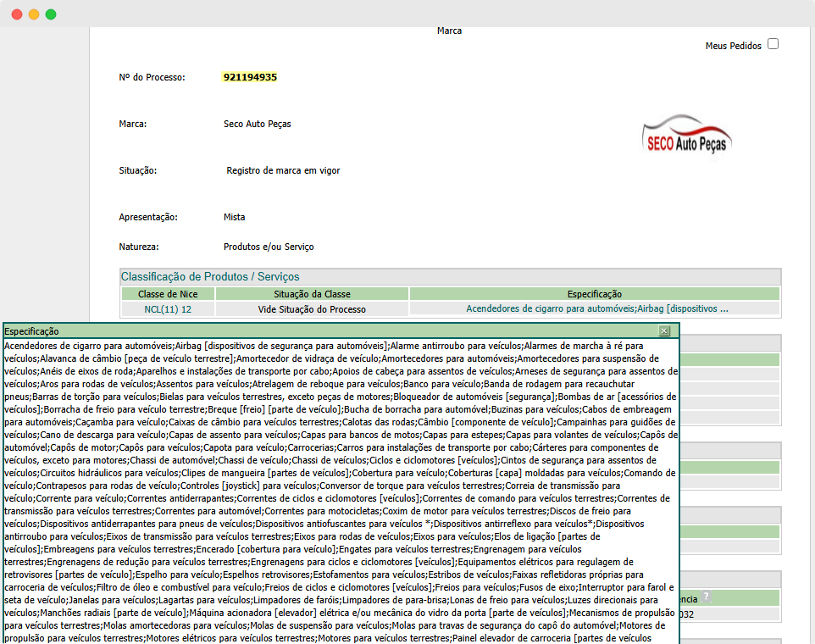Click the Vide Situação do Processo cell
Image resolution: width=815 pixels, height=644 pixels.
point(312,308)
